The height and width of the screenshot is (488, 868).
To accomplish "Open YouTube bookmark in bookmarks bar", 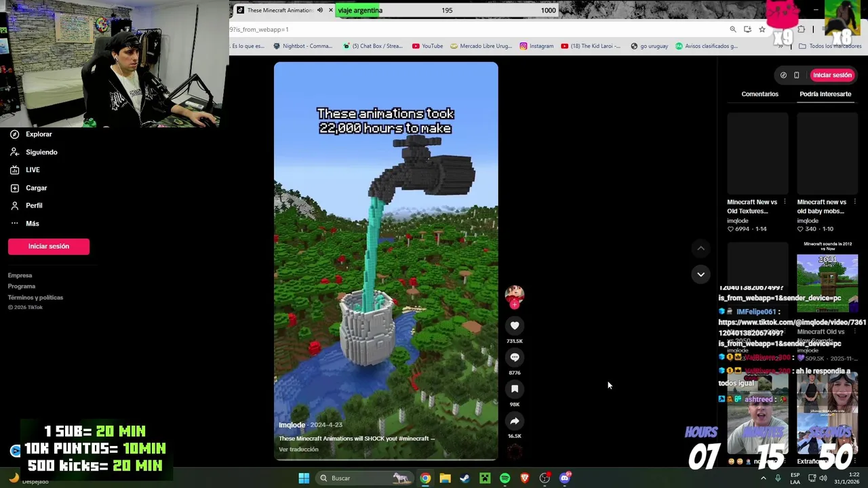I will [427, 46].
